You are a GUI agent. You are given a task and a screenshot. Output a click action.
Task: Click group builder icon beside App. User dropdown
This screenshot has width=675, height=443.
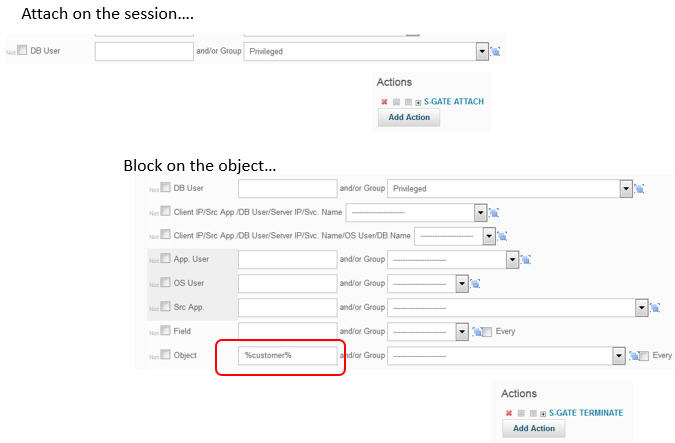pos(526,259)
